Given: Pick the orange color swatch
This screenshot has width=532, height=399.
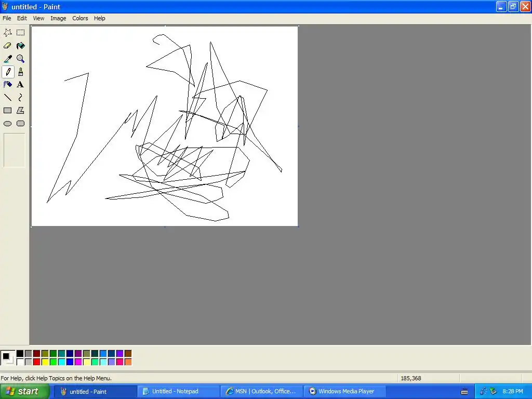Looking at the screenshot, I should point(128,362).
